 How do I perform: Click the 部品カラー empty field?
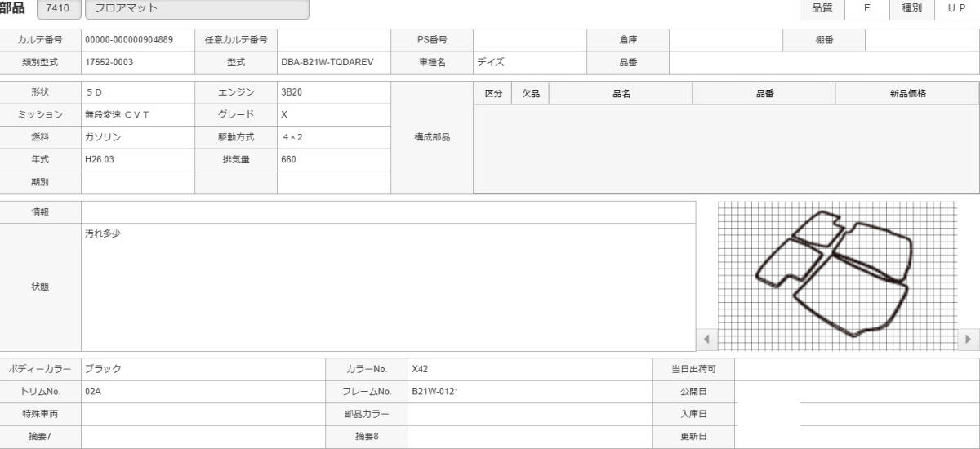click(x=530, y=414)
